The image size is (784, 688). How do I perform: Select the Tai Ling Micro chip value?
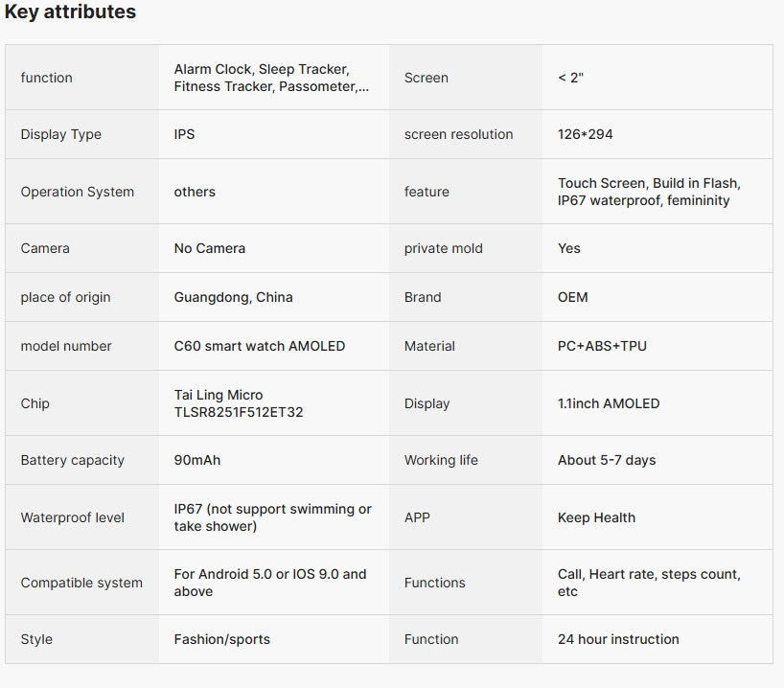(238, 403)
